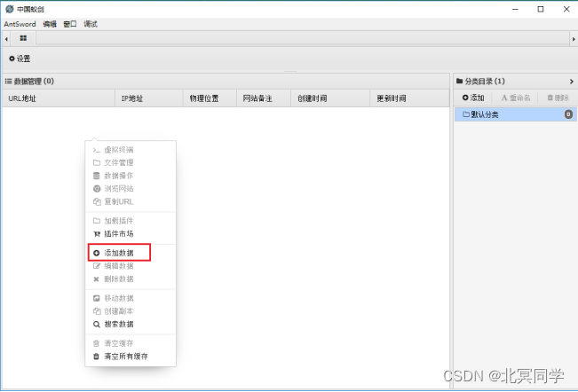Open 设置 with the gear icon
The image size is (578, 392).
coord(20,59)
